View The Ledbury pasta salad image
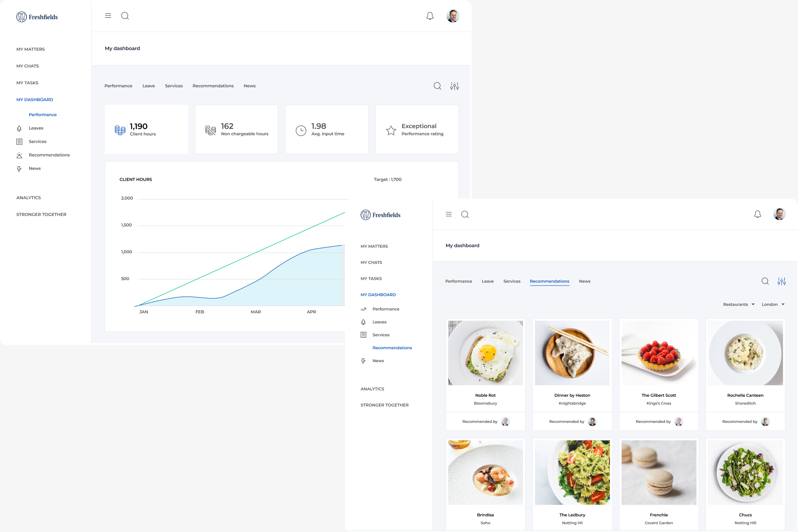The height and width of the screenshot is (532, 798). (572, 473)
